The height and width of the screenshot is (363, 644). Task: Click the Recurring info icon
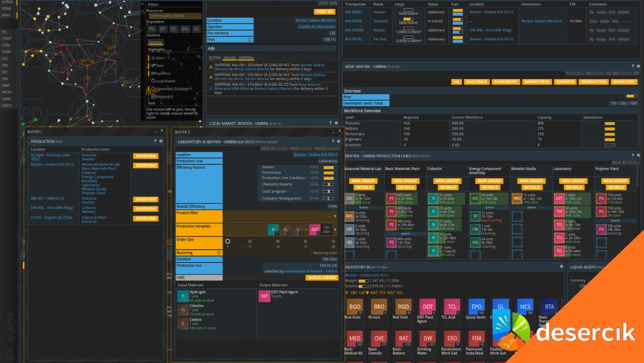[219, 253]
